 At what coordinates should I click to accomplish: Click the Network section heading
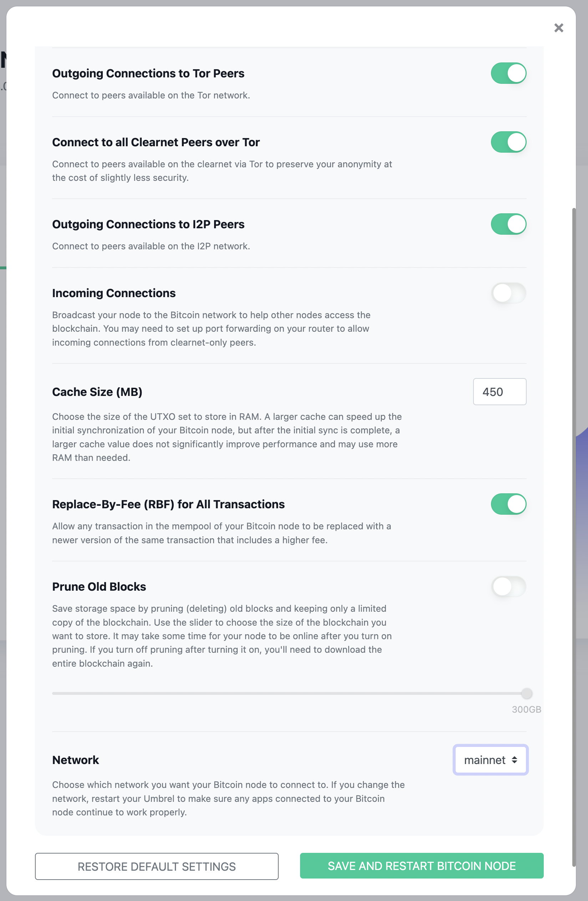(75, 760)
